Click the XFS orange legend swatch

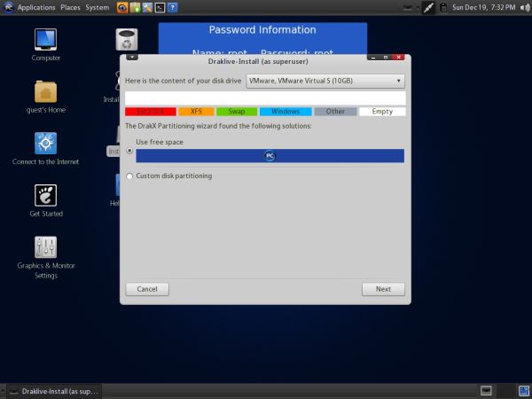pyautogui.click(x=196, y=112)
